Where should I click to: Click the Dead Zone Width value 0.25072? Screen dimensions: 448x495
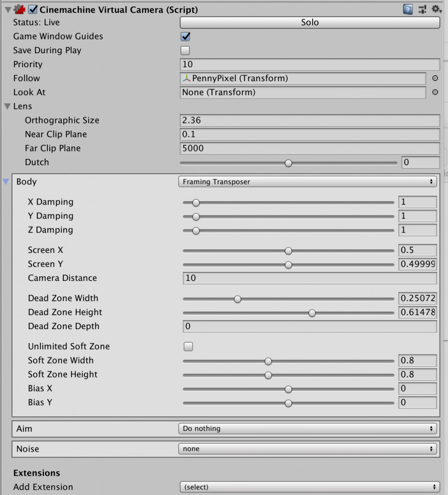click(418, 298)
